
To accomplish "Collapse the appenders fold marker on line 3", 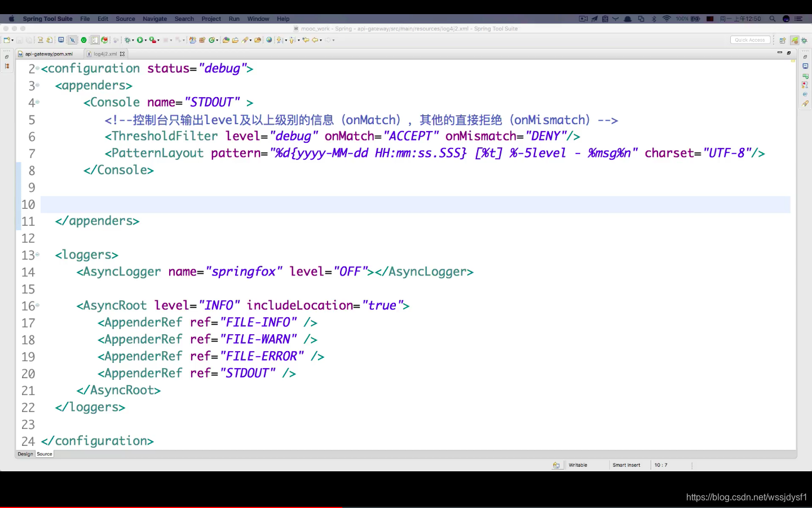I will pos(38,85).
